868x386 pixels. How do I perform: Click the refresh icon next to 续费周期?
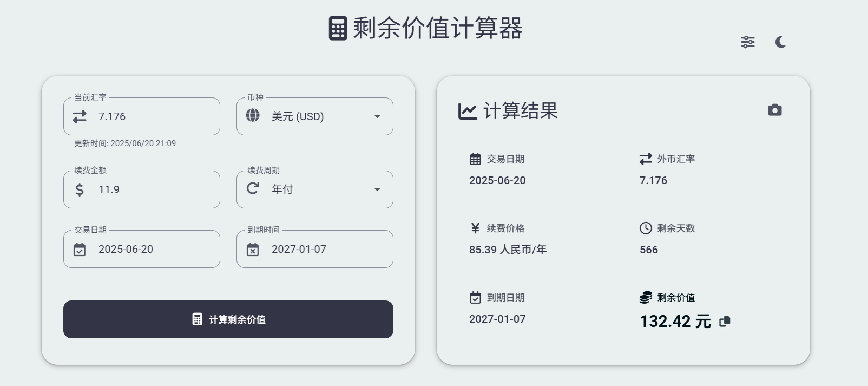click(253, 189)
